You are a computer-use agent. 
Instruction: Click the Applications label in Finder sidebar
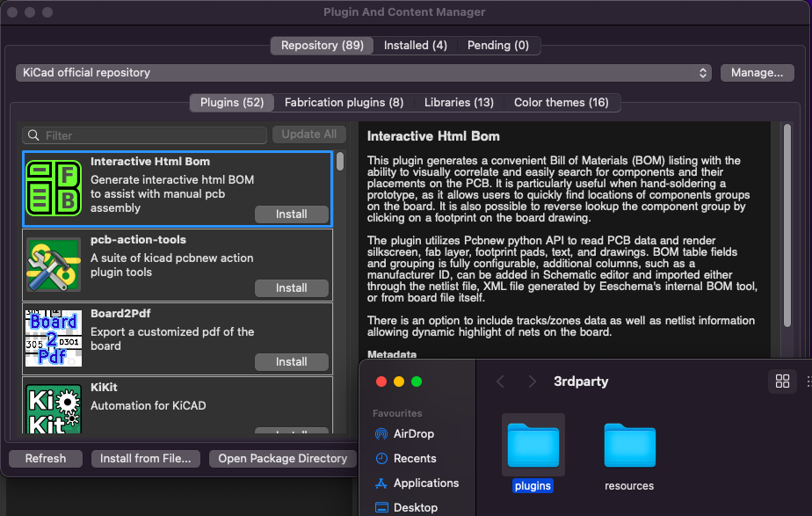[426, 483]
